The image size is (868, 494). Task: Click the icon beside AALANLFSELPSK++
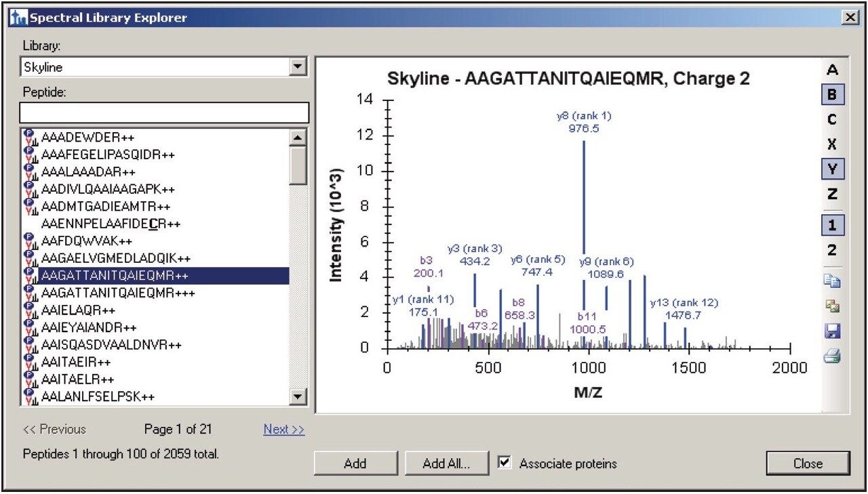point(31,396)
